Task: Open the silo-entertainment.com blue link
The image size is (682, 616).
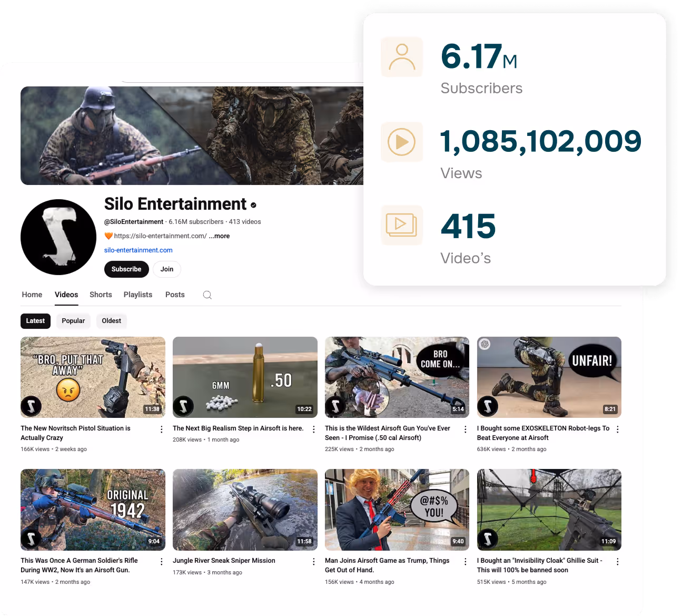Action: tap(139, 250)
